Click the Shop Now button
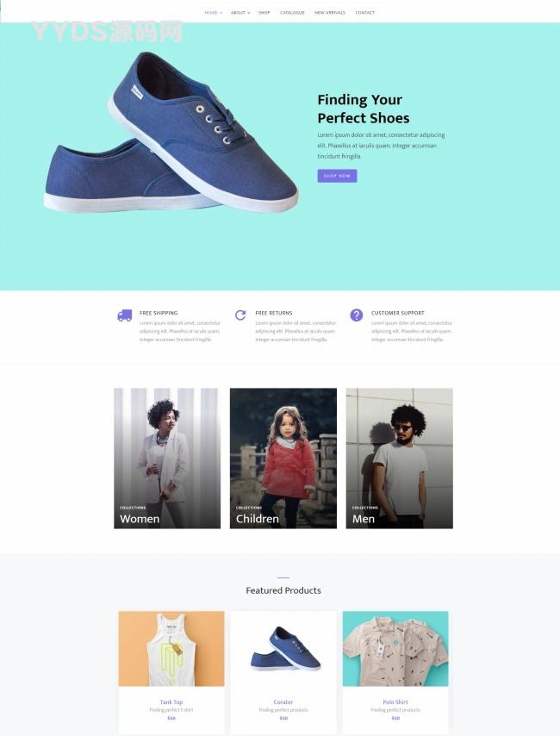Image resolution: width=560 pixels, height=736 pixels. (x=337, y=176)
